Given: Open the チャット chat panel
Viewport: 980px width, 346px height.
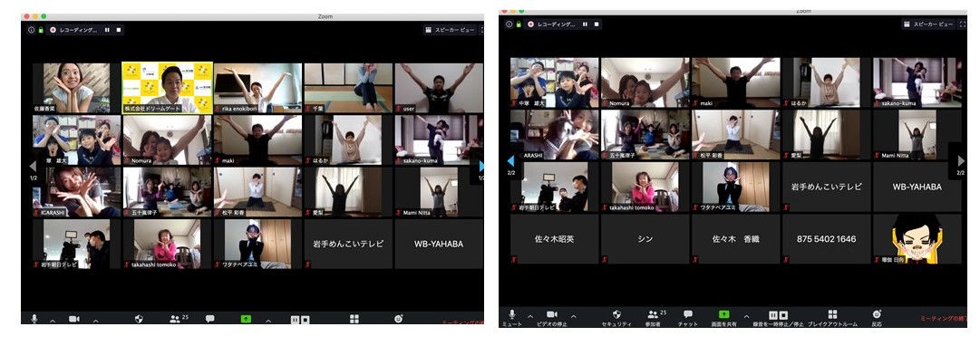Looking at the screenshot, I should [688, 315].
